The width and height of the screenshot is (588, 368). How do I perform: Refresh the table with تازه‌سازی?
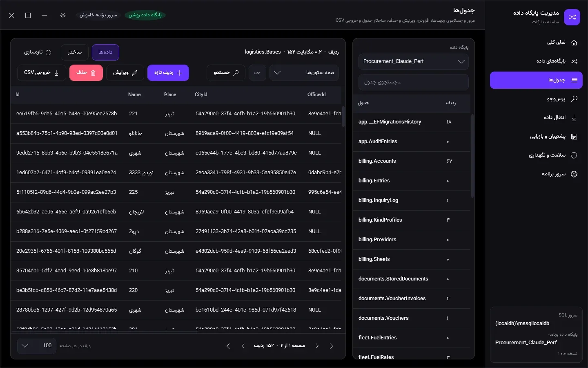pos(38,52)
